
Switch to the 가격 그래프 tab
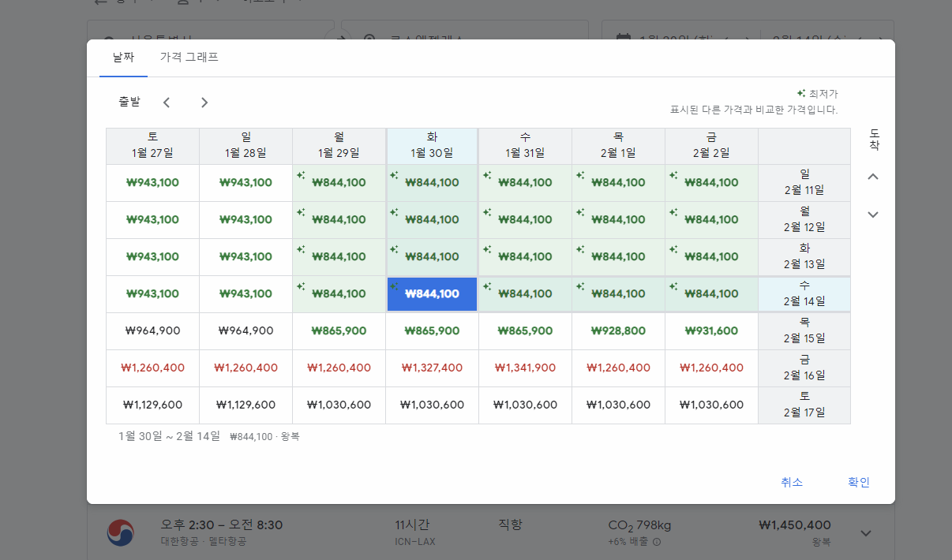(x=189, y=58)
